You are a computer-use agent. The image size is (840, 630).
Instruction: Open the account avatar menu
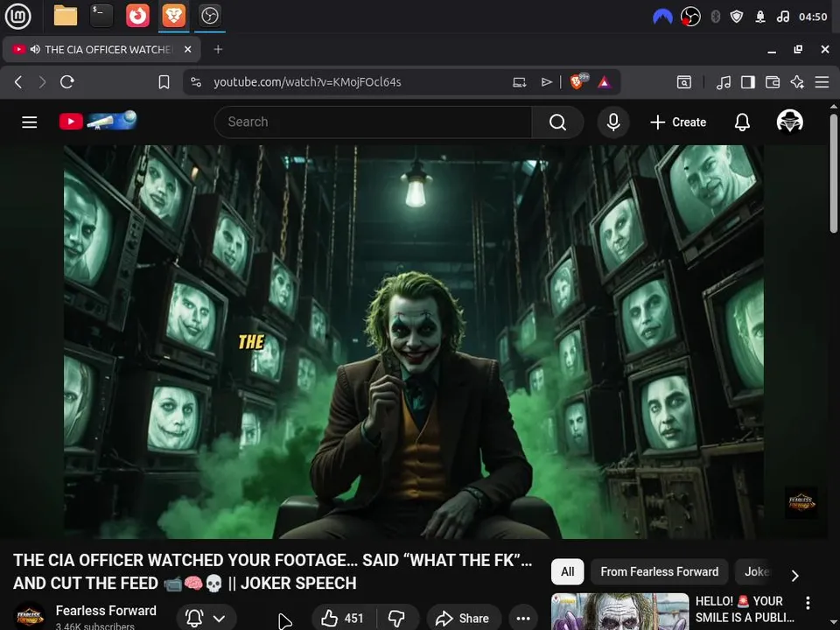click(789, 122)
